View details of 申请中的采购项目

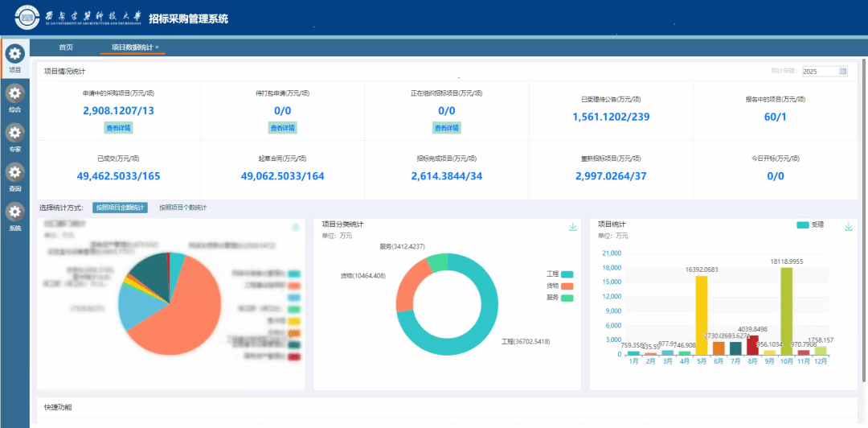coord(120,128)
